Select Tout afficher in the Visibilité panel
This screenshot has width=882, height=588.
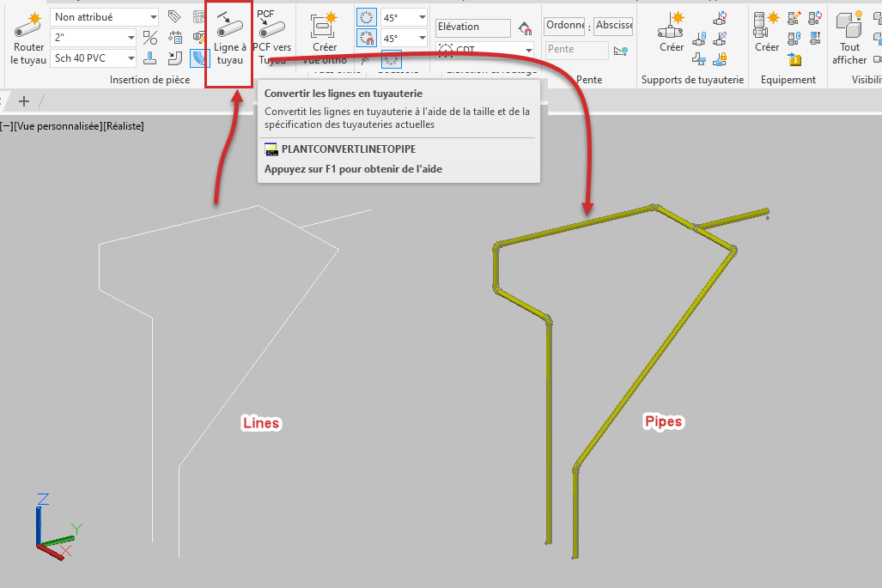(x=849, y=34)
